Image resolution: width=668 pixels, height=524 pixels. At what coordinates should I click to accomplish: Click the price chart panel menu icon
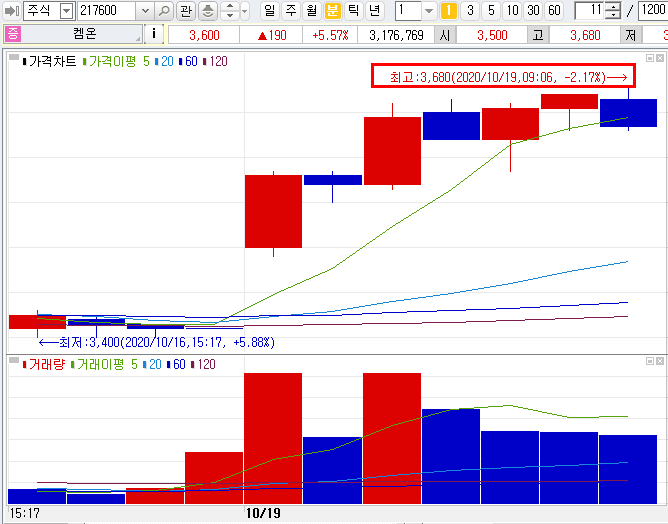(14, 57)
